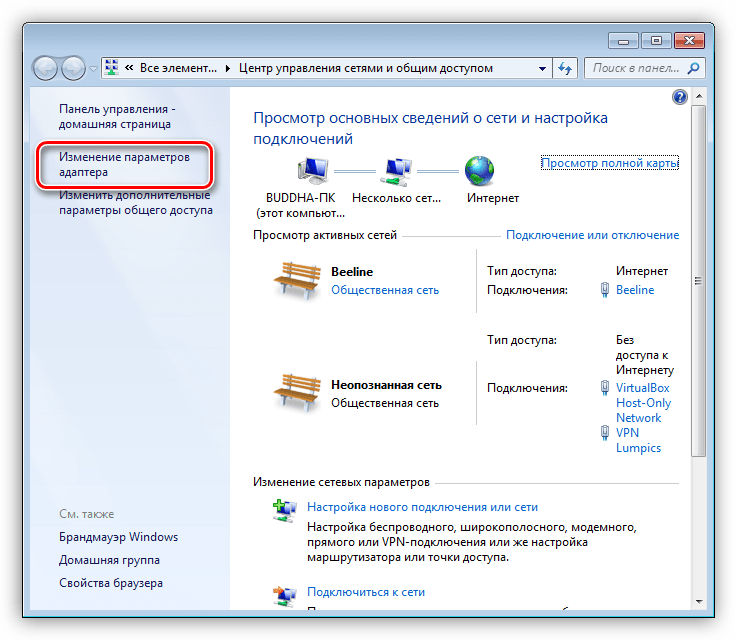
Task: Open "Брандмауэр Windows" link
Action: pyautogui.click(x=118, y=537)
